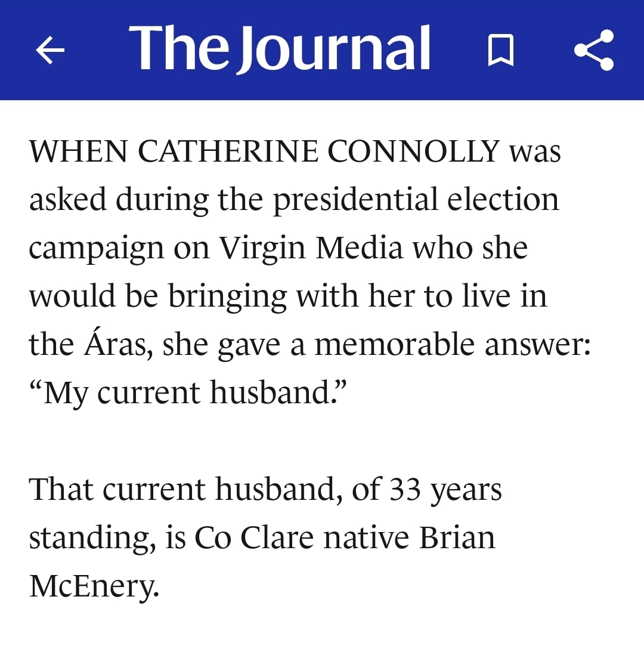Click the words "presidential election"
Viewport: 644px width, 646px height.
pyautogui.click(x=416, y=200)
